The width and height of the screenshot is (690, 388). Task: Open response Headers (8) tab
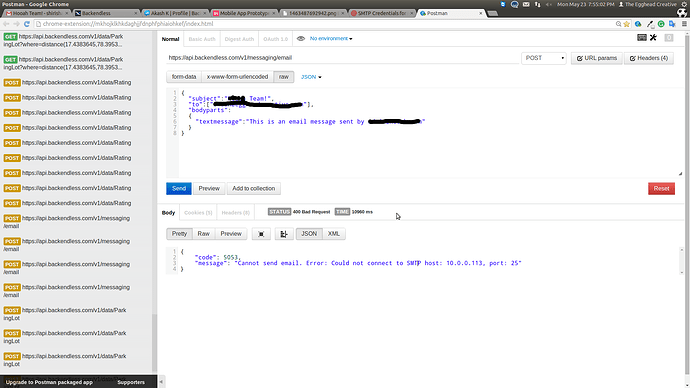pyautogui.click(x=235, y=212)
